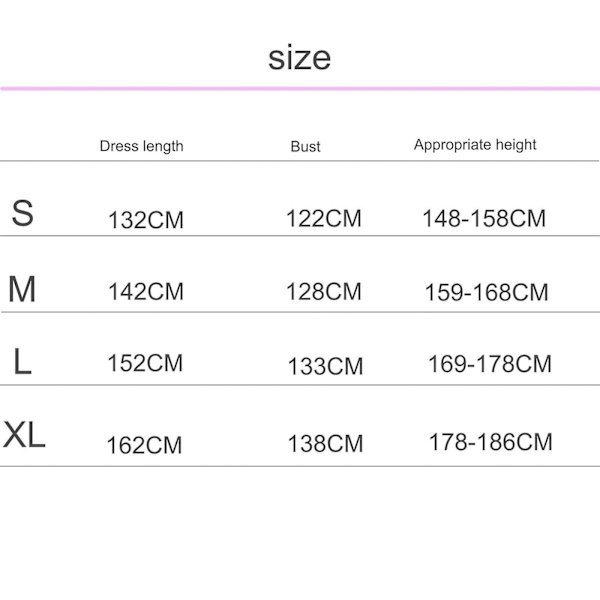Click the "size" title text
The image size is (600, 600).
click(299, 57)
